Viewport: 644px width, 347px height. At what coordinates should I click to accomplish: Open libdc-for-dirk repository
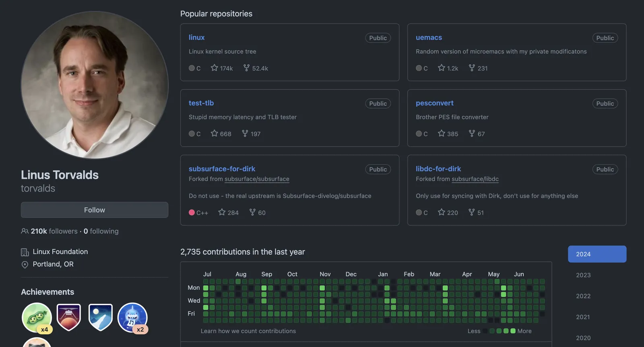(x=438, y=169)
